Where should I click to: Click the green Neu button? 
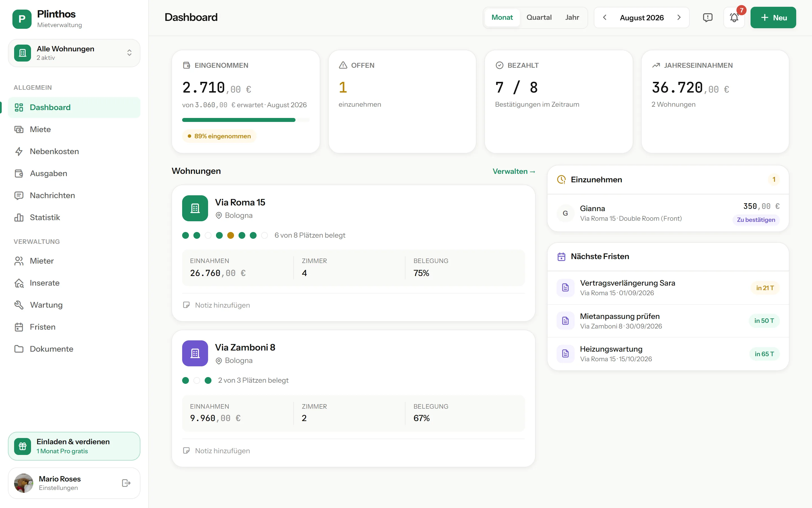(773, 17)
